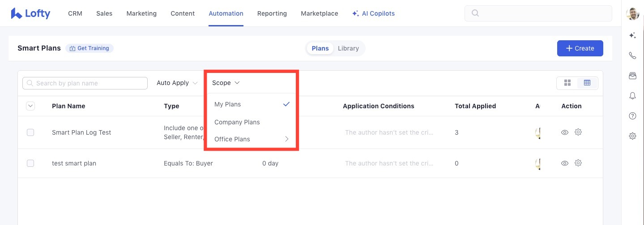This screenshot has width=644, height=225.
Task: Toggle the select-all header checkbox
Action: [30, 106]
